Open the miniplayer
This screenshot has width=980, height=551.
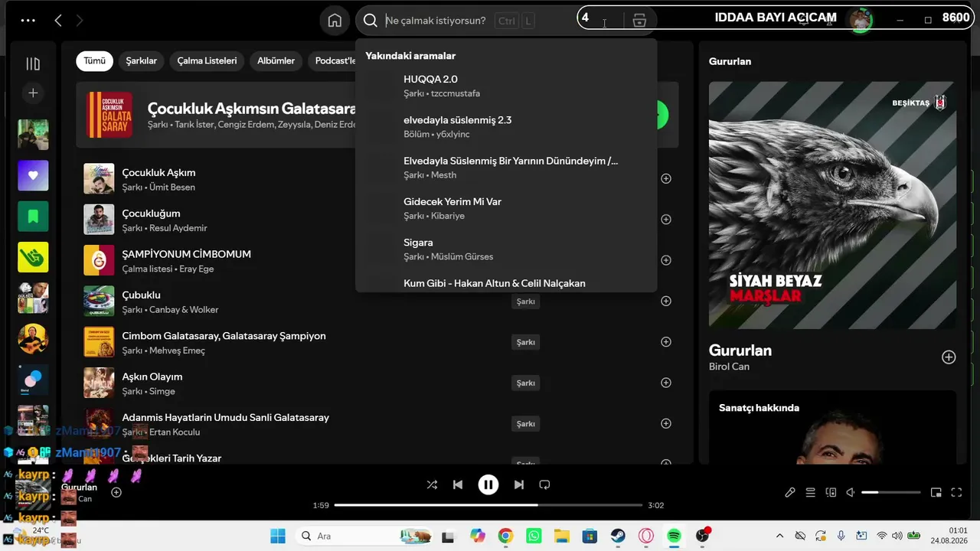(x=936, y=493)
